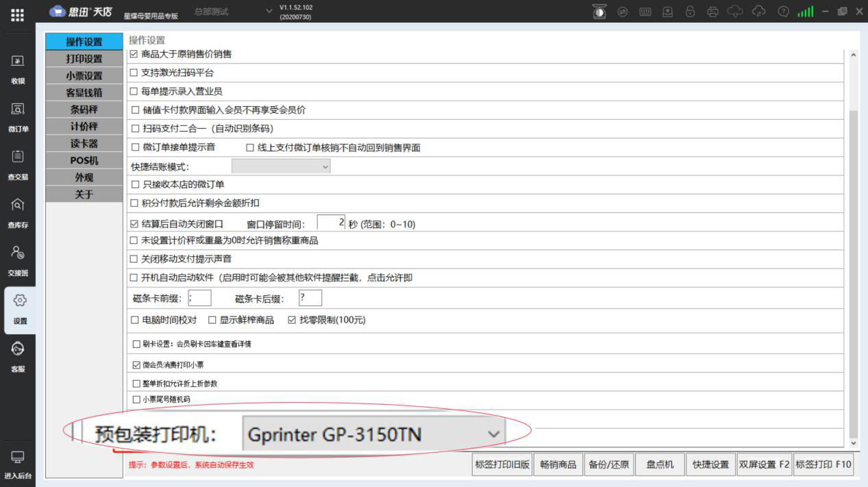The image size is (868, 487).
Task: Toggle the 关闭移动支付提示声音 checkbox
Action: click(134, 259)
